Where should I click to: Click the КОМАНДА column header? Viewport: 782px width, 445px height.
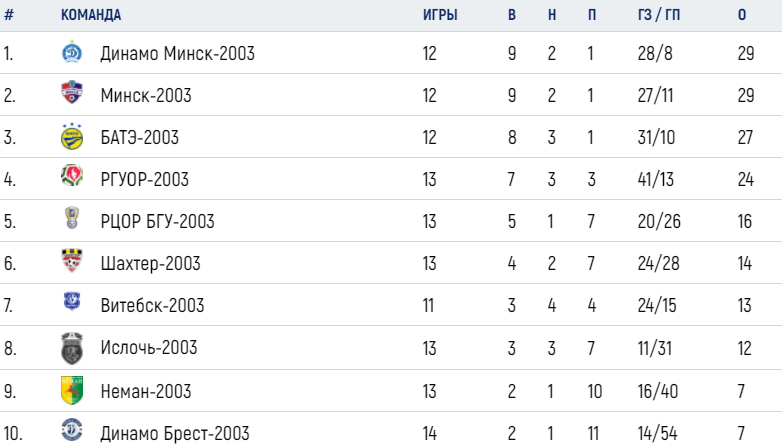[91, 15]
